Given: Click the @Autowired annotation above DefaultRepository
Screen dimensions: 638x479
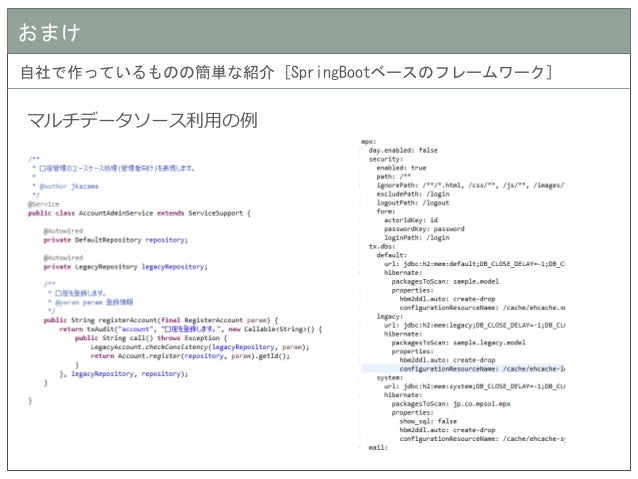Looking at the screenshot, I should coord(63,231).
